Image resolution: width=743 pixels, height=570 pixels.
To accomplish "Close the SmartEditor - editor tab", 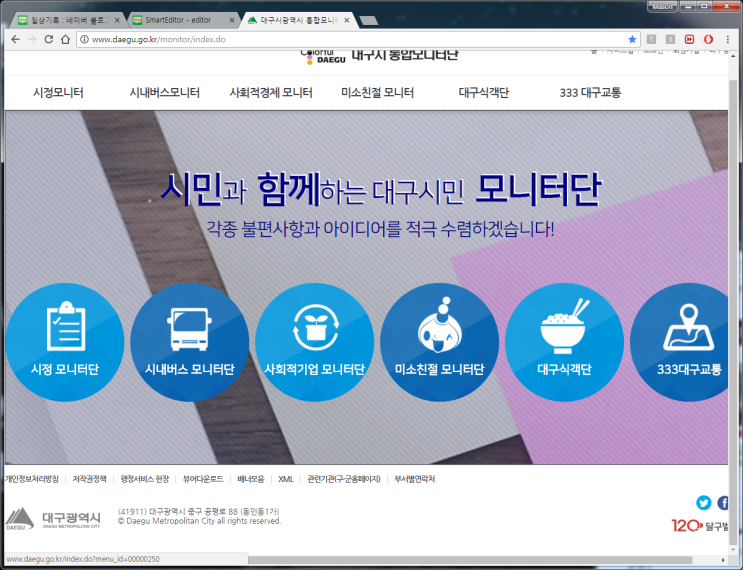I will [x=232, y=20].
